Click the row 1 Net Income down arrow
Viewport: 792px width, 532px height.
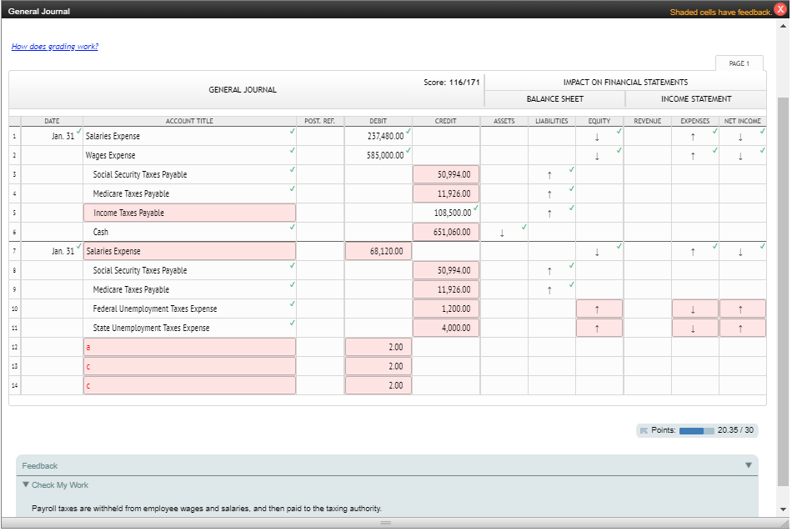pos(740,137)
